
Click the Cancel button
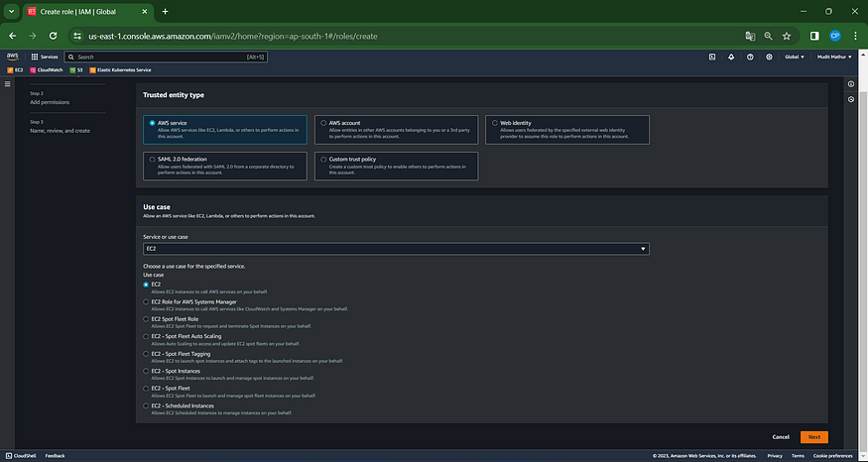(x=781, y=437)
